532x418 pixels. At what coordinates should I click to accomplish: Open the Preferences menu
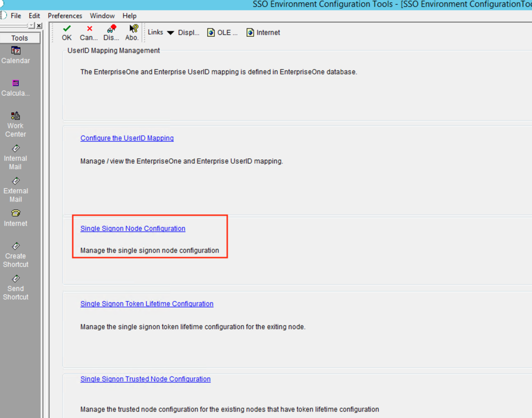click(x=65, y=16)
